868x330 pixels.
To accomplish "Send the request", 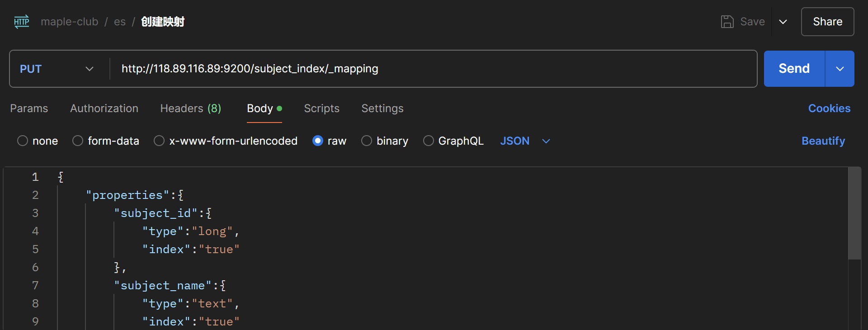I will pyautogui.click(x=794, y=69).
